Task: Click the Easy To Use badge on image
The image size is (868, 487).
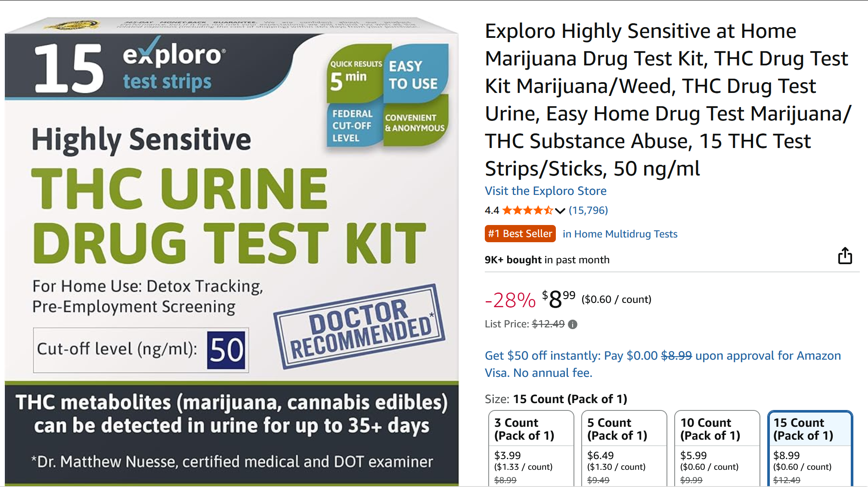Action: [415, 74]
